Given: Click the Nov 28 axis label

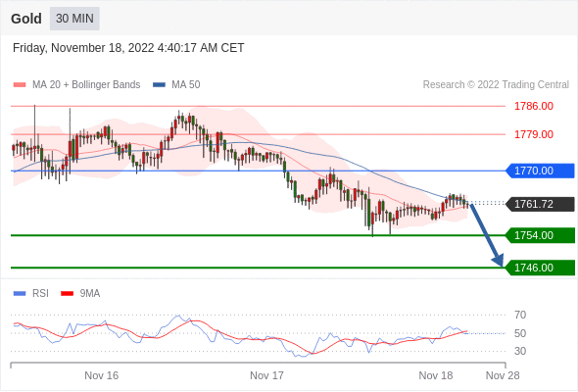Looking at the screenshot, I should pyautogui.click(x=503, y=375).
